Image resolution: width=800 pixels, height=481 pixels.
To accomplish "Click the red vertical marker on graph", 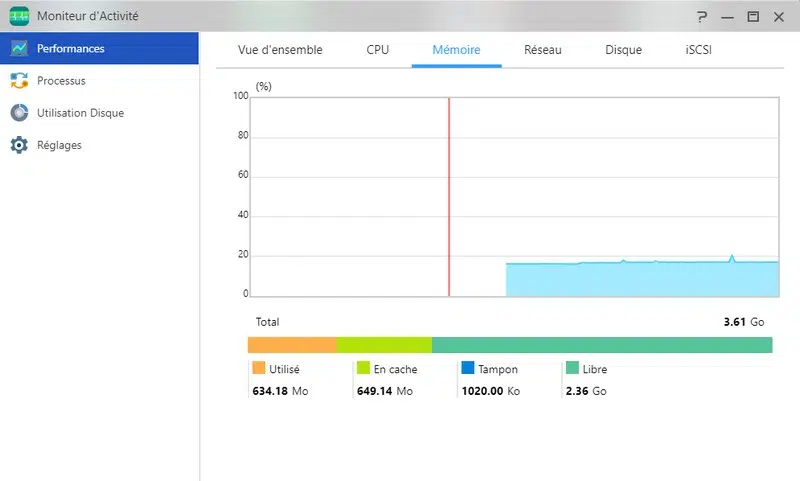I will coord(449,197).
